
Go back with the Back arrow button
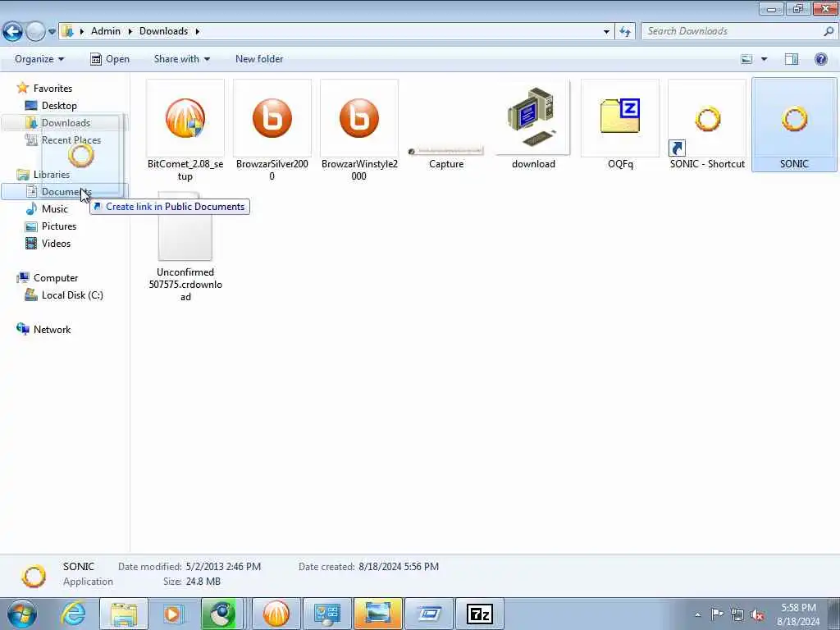(x=12, y=31)
